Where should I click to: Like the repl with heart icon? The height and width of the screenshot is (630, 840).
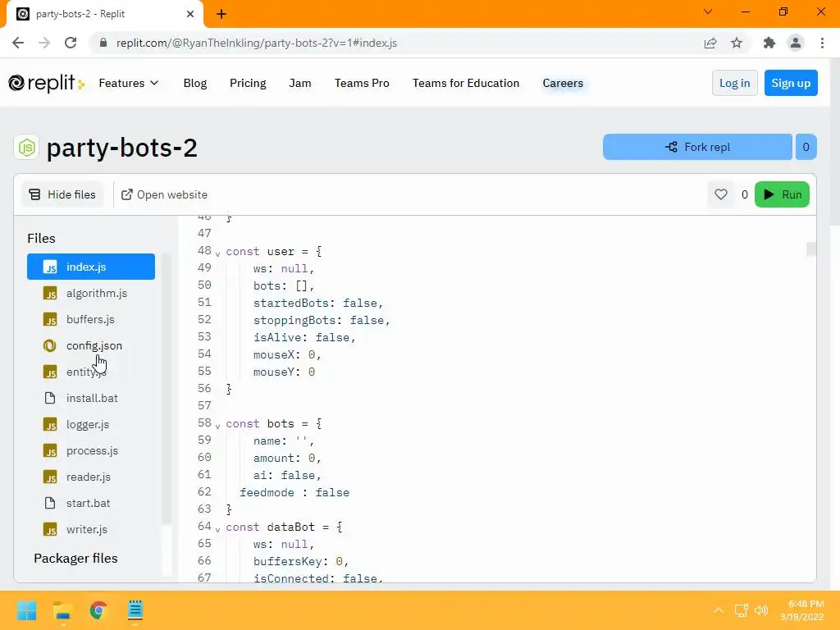click(x=720, y=194)
